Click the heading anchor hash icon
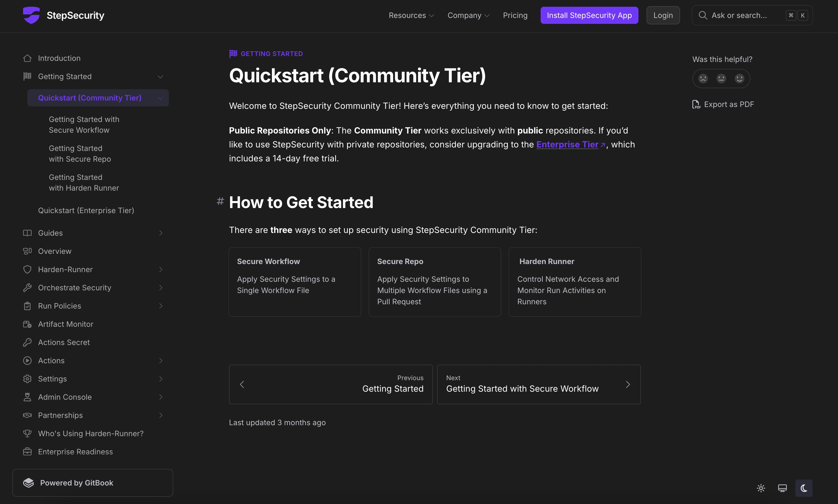 220,201
